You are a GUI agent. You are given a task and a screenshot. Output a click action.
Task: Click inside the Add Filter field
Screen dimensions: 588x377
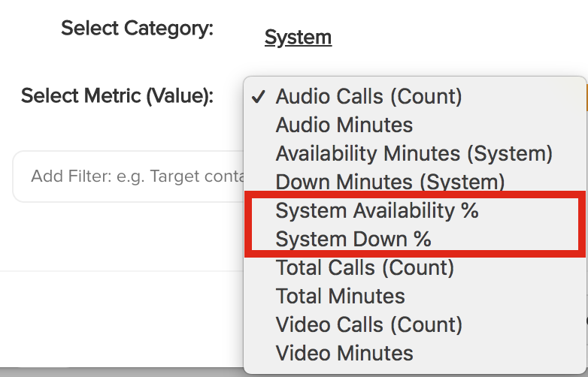[129, 176]
